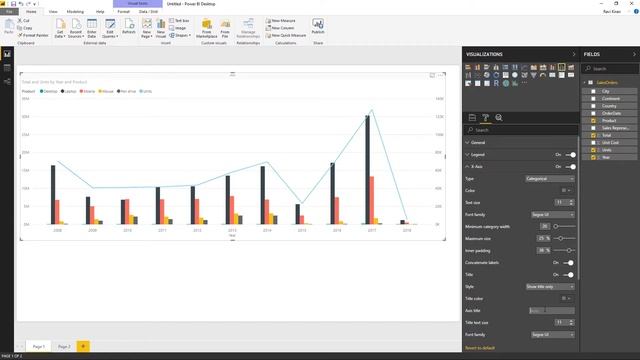This screenshot has height=360, width=640.
Task: Open the Data / Drill ribbon tab
Action: (148, 11)
